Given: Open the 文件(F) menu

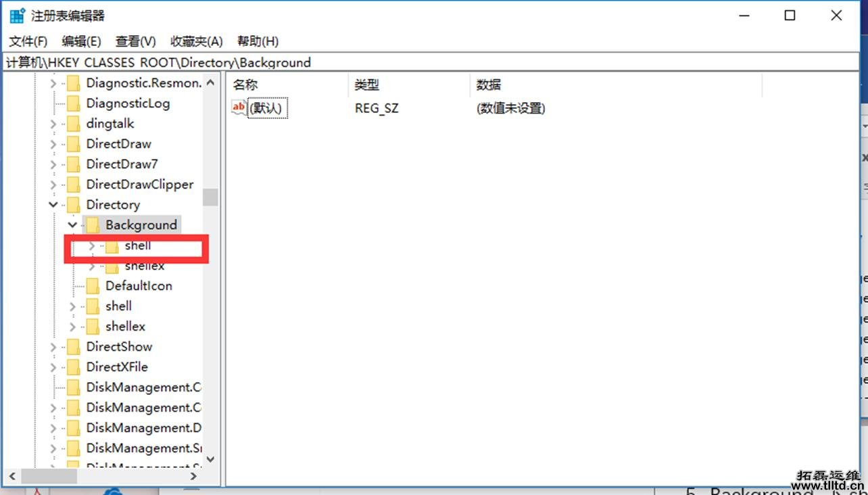Looking at the screenshot, I should point(27,41).
